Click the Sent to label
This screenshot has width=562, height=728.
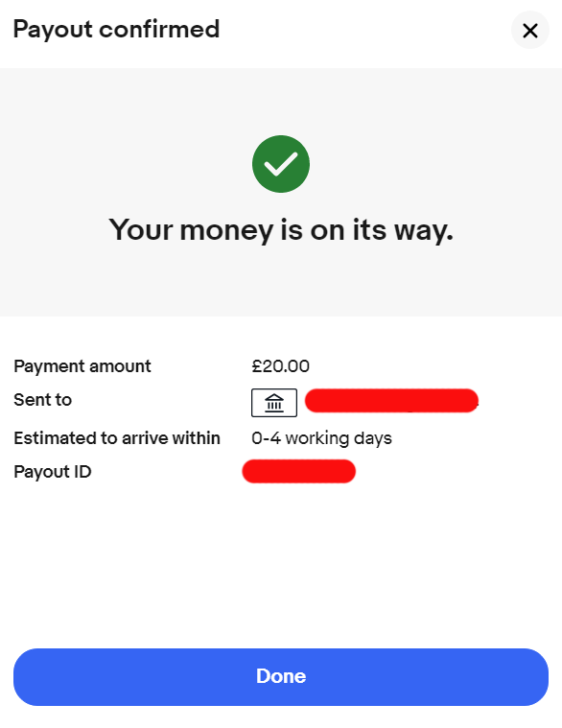click(x=43, y=400)
